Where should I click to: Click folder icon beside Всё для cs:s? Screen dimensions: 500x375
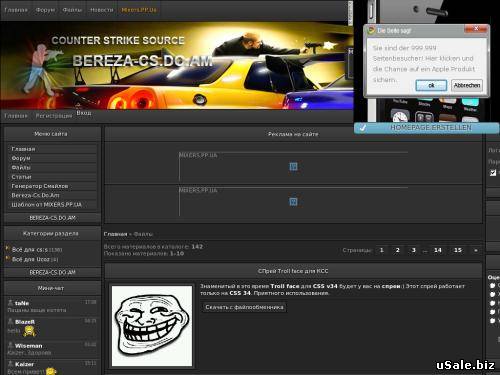click(7, 248)
